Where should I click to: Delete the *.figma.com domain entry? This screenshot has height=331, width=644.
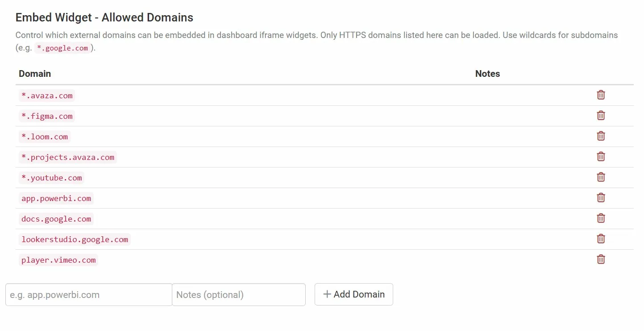point(601,115)
